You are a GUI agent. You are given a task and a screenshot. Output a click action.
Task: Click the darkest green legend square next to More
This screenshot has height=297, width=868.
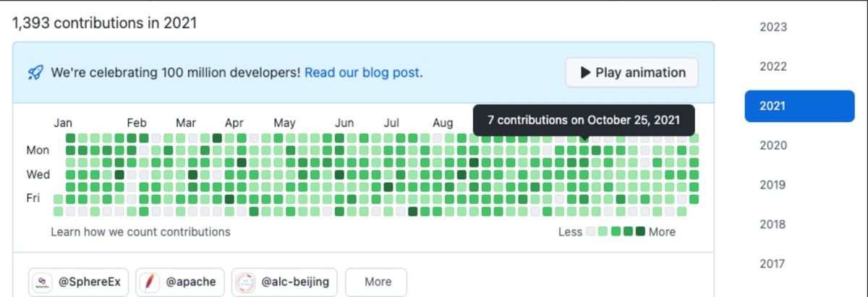click(x=639, y=232)
